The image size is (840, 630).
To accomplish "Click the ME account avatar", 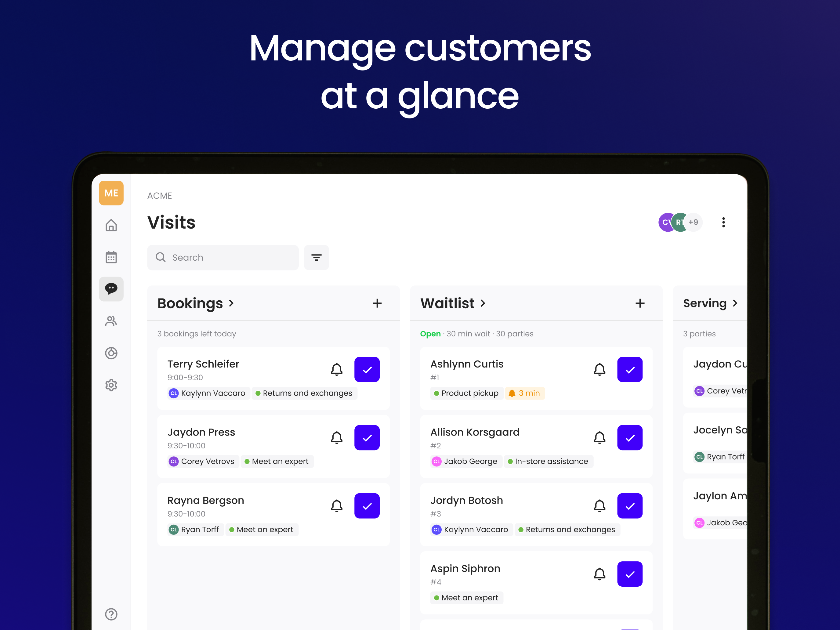I will pyautogui.click(x=111, y=193).
